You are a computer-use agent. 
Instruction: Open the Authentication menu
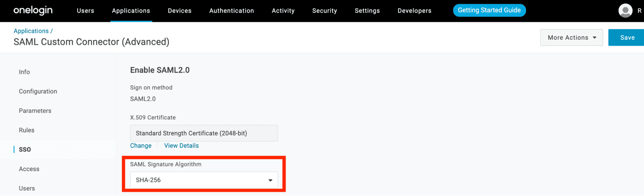pyautogui.click(x=231, y=11)
